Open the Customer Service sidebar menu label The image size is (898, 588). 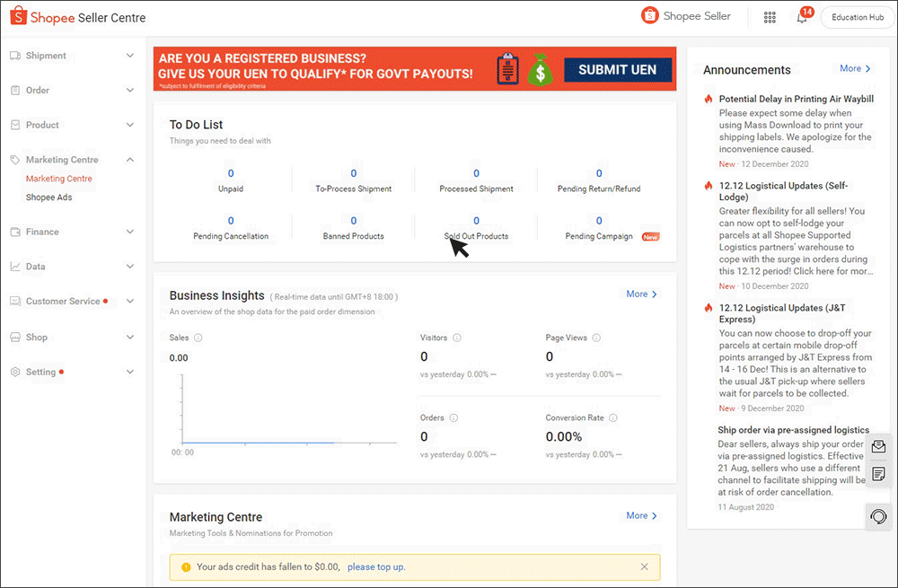tap(63, 301)
